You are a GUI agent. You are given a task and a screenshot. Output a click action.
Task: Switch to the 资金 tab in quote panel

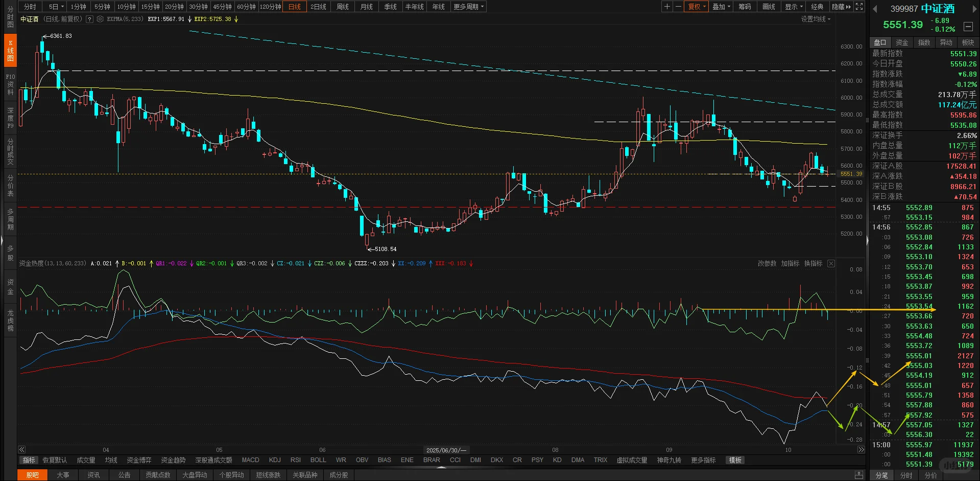click(x=902, y=42)
